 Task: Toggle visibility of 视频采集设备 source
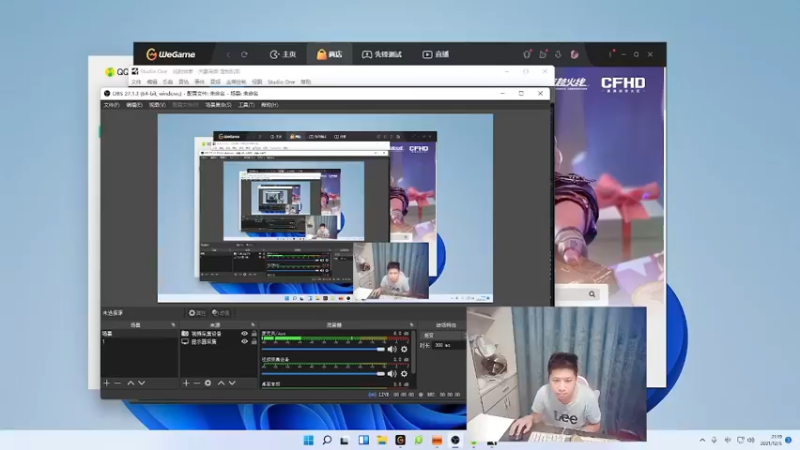tap(244, 334)
